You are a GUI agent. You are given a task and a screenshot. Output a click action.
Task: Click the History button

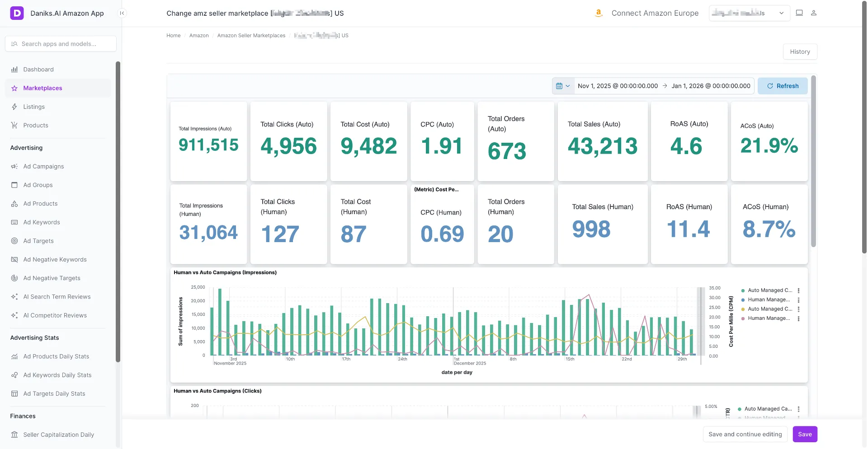pyautogui.click(x=800, y=51)
